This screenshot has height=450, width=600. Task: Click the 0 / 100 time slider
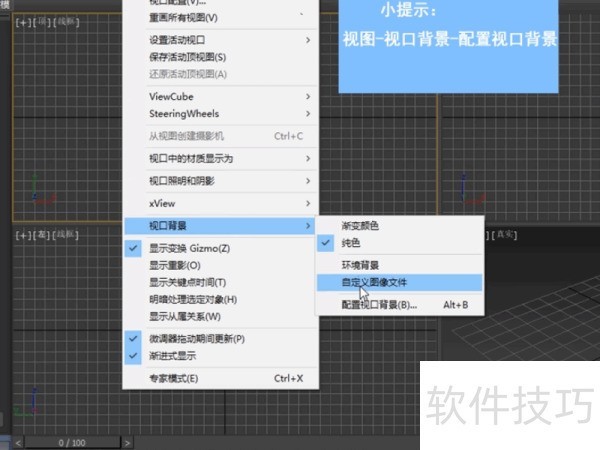click(71, 442)
